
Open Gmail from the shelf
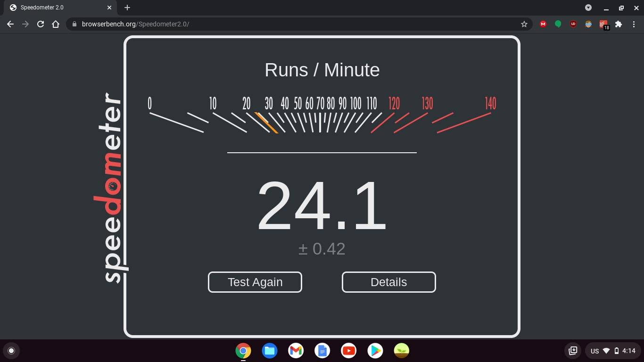[x=296, y=351]
